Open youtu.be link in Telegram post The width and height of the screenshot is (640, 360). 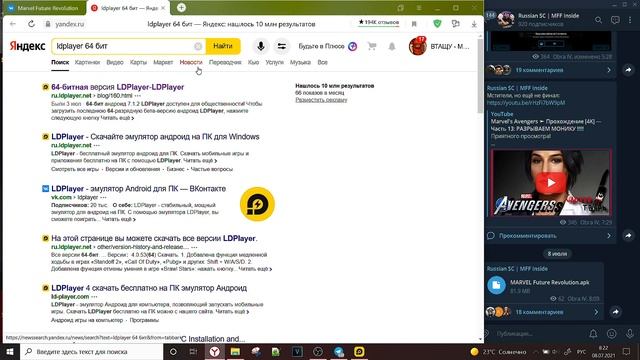[x=526, y=103]
